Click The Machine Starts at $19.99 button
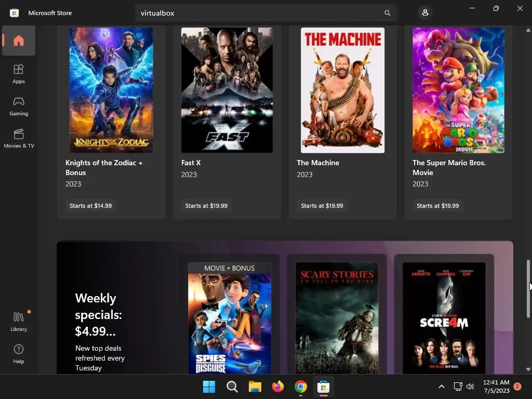 (322, 206)
